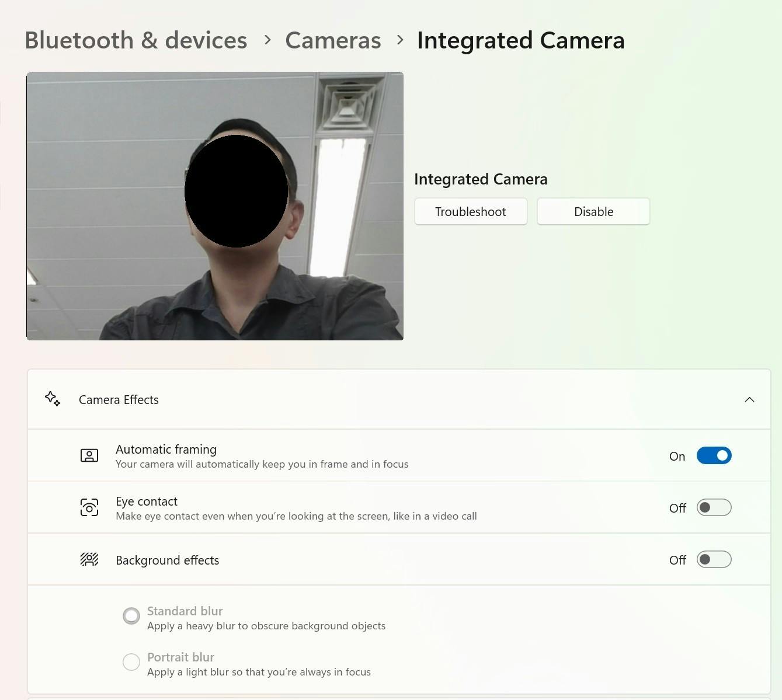Screen dimensions: 782x700
Task: Select the Portrait blur radio button
Action: click(131, 661)
